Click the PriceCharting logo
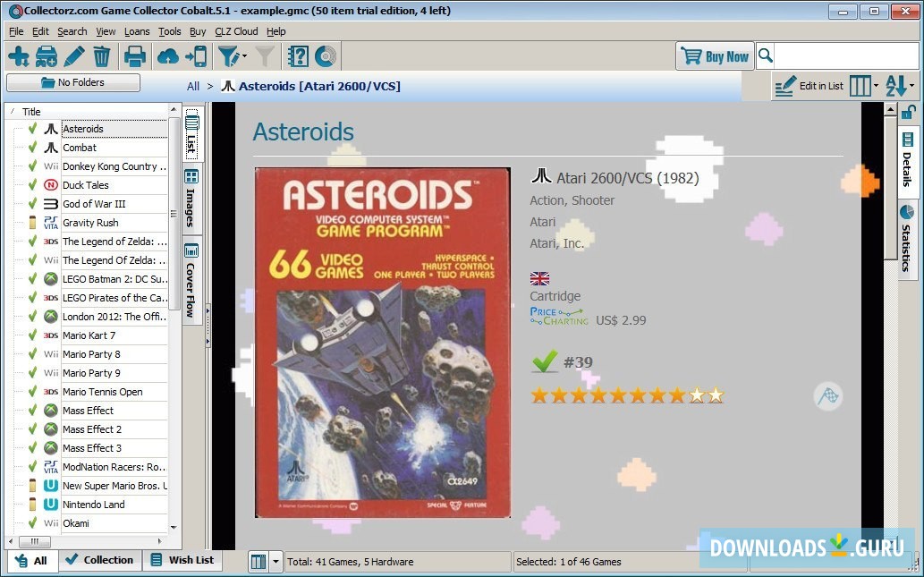 tap(559, 317)
